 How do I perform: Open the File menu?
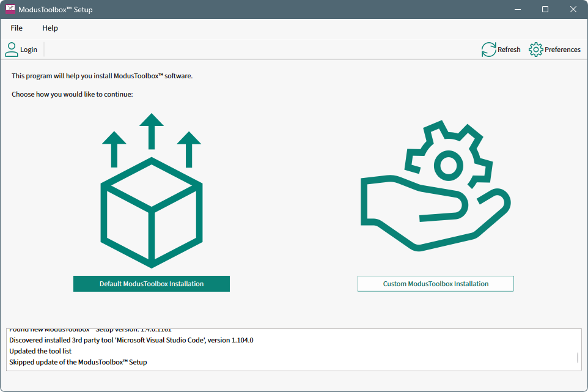pos(17,28)
